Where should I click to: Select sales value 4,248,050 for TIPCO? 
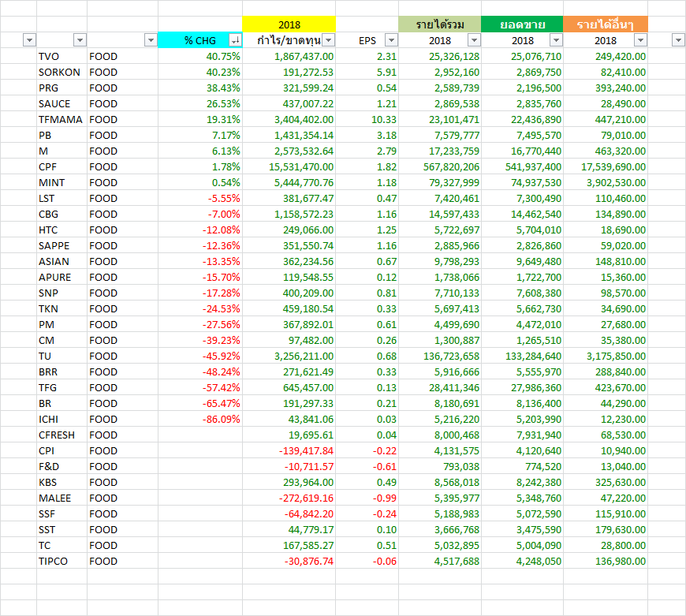522,561
